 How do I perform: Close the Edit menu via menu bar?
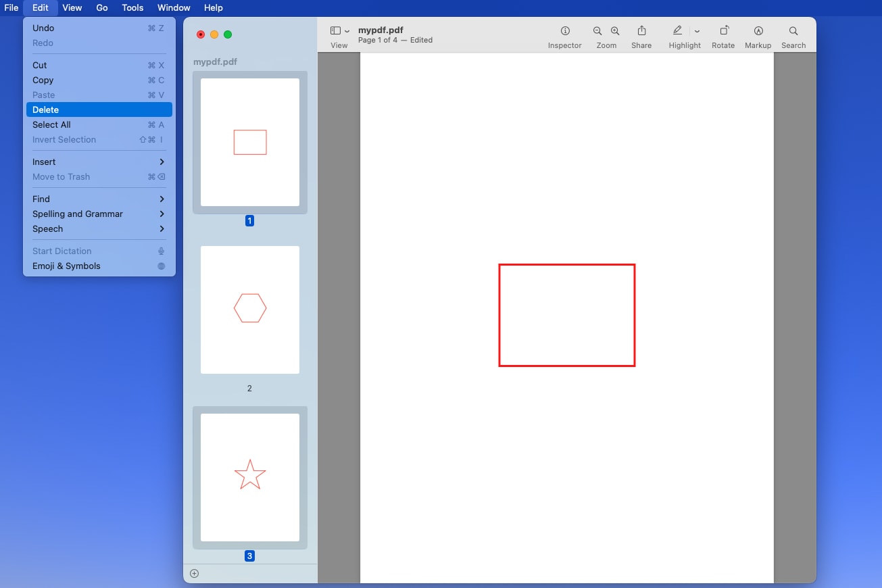41,7
